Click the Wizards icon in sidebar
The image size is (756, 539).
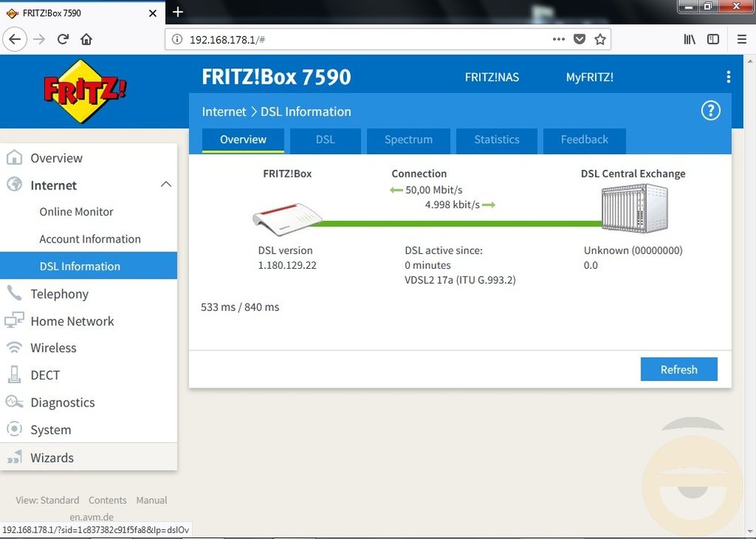[14, 456]
